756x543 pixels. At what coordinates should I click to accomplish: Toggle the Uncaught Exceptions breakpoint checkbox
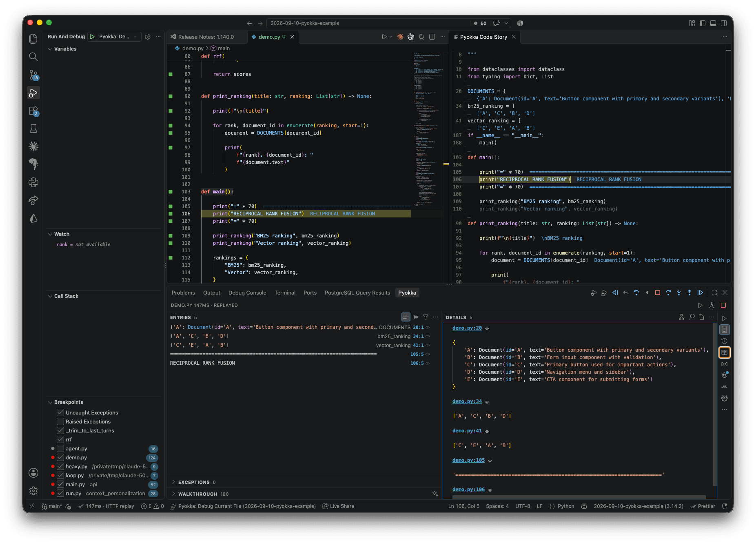(60, 412)
